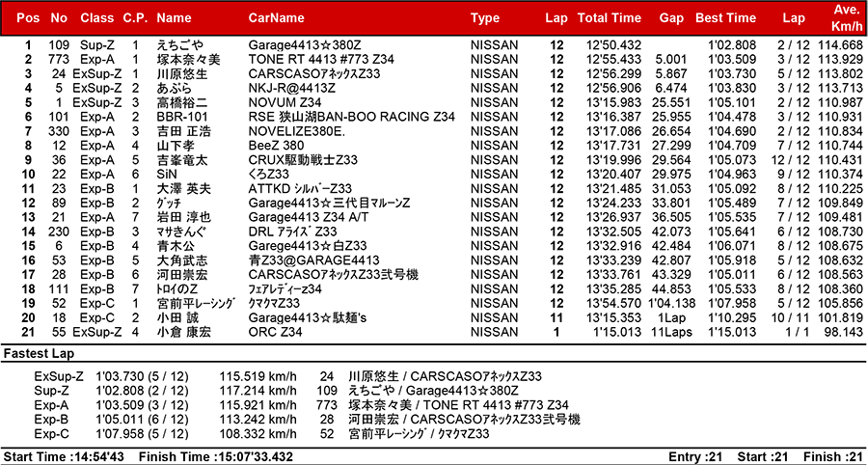The height and width of the screenshot is (465, 868).
Task: Click the car name 'BeeZ 380'
Action: click(276, 146)
